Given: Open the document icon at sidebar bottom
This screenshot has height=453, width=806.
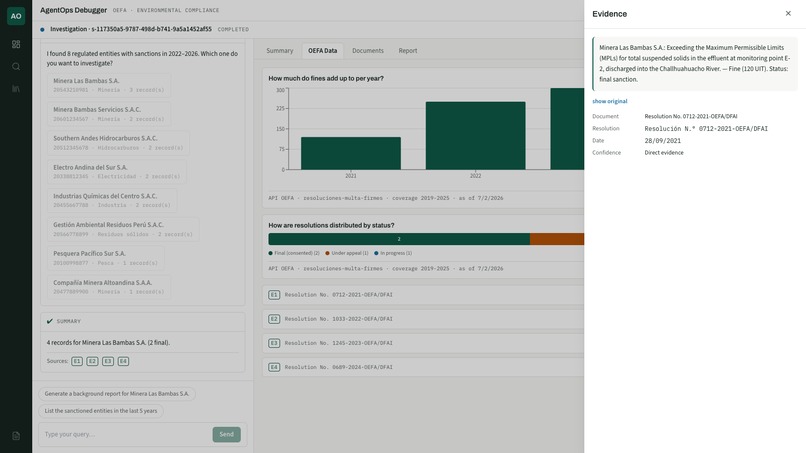Looking at the screenshot, I should click(16, 436).
